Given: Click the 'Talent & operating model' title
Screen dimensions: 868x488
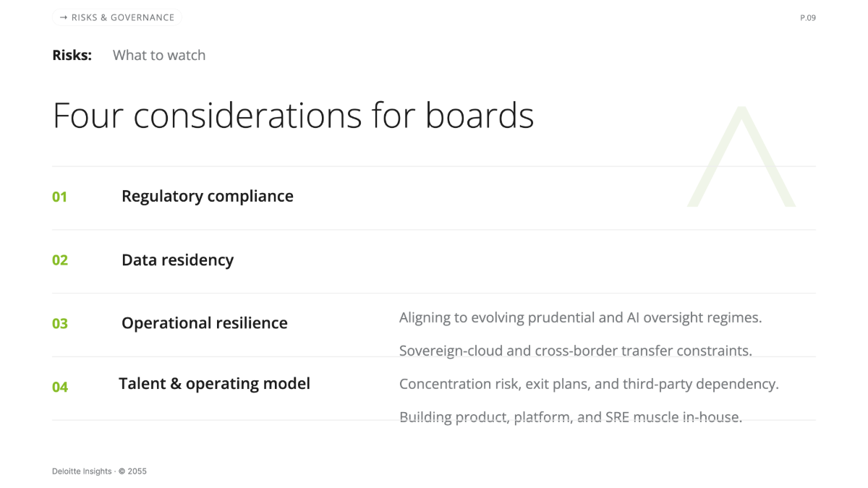Looking at the screenshot, I should [x=214, y=384].
